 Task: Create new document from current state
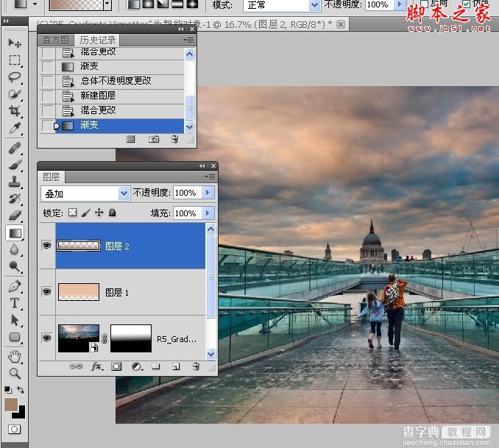(130, 139)
